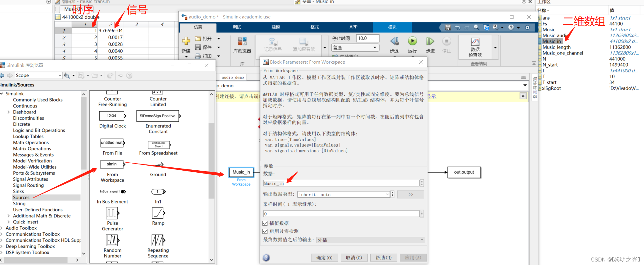Open the 模块 (Block) ribbon tab
Screen dimensions: 644x265
coord(392,27)
